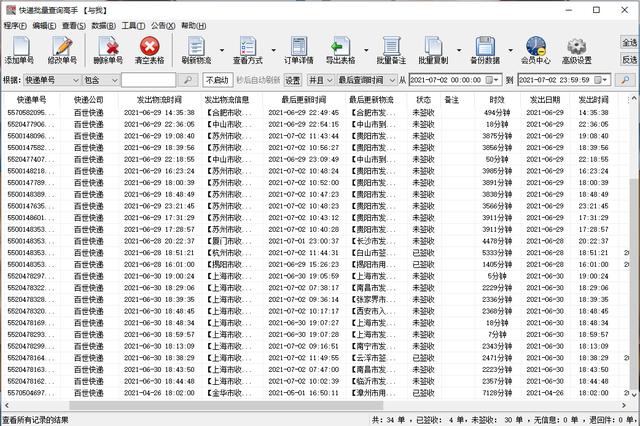Click the 设置 button
The height and width of the screenshot is (426, 640).
(293, 80)
